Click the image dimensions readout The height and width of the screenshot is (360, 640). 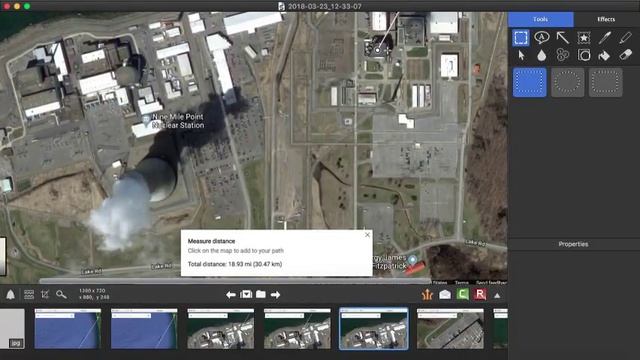click(92, 291)
